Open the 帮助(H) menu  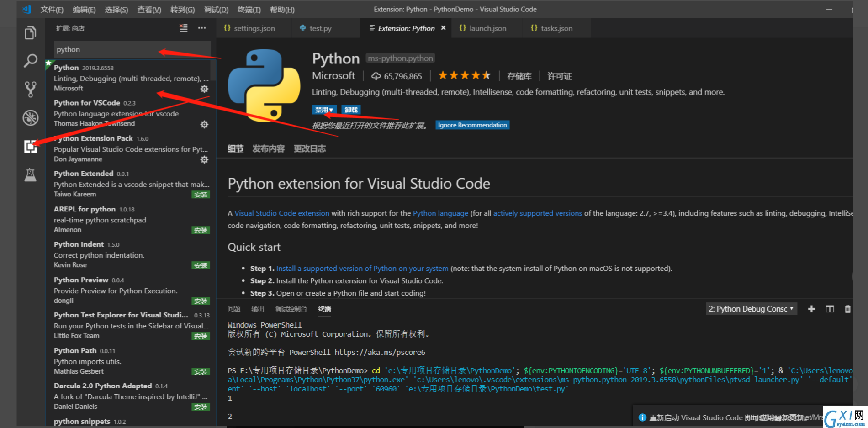282,10
